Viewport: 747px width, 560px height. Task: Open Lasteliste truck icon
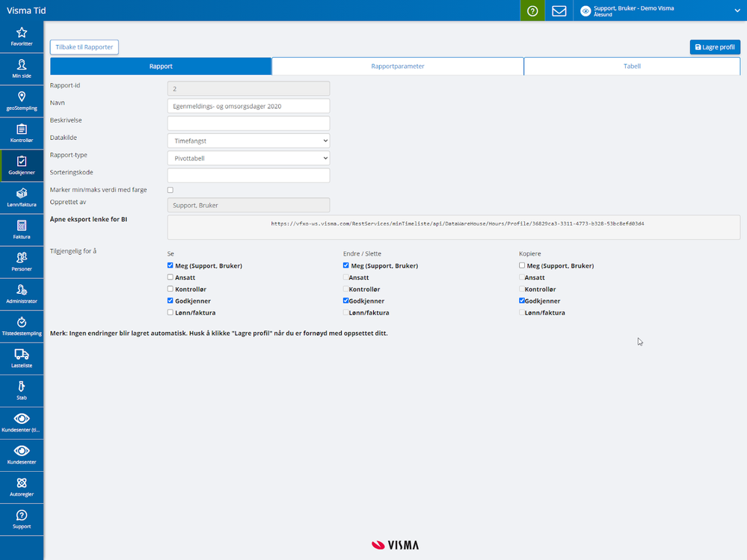tap(22, 354)
